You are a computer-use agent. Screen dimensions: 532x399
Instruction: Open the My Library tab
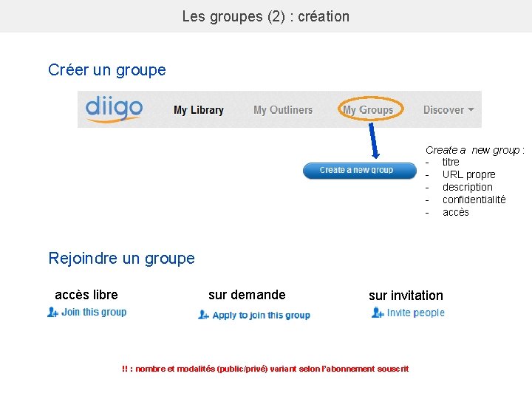coord(199,110)
